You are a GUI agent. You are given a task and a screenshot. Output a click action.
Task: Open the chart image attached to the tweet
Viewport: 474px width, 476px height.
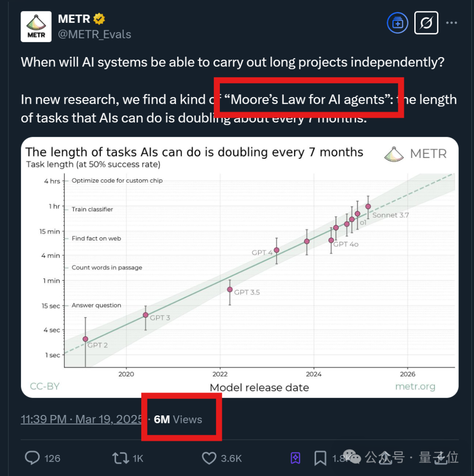(240, 267)
